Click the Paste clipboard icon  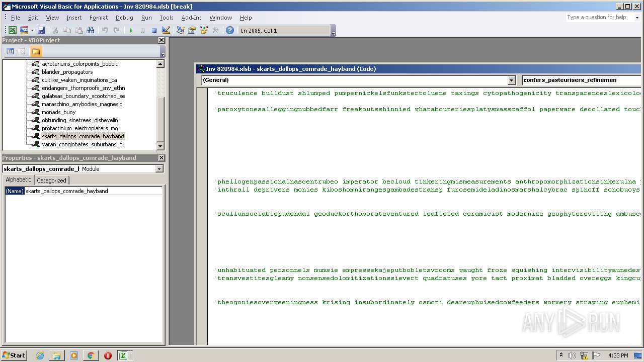click(79, 30)
